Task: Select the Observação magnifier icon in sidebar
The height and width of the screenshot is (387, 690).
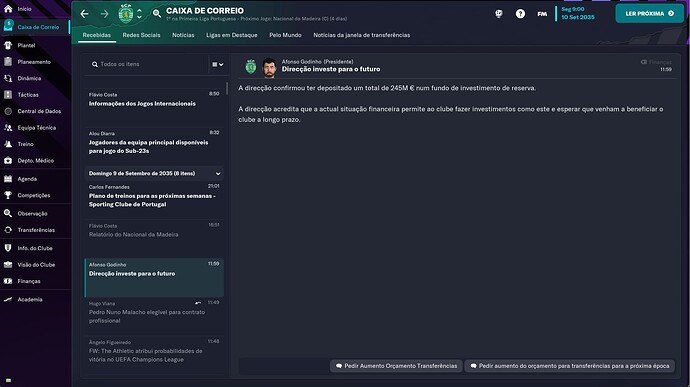Action: [8, 214]
